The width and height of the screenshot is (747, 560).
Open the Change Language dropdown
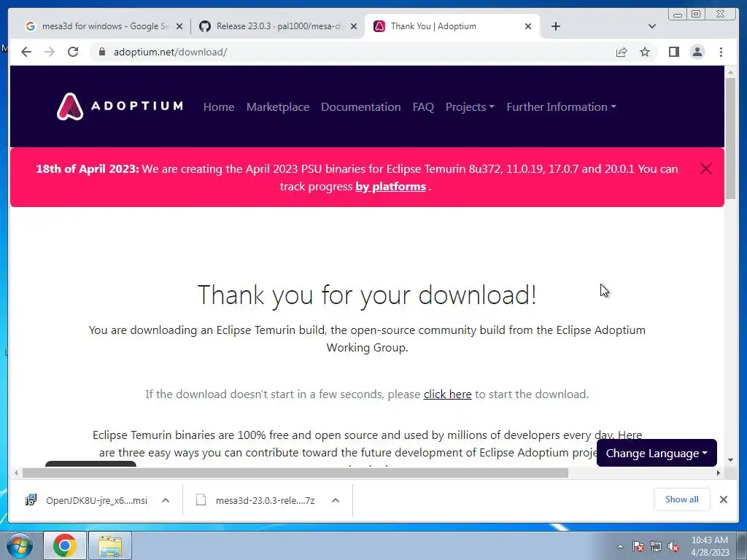pos(657,453)
